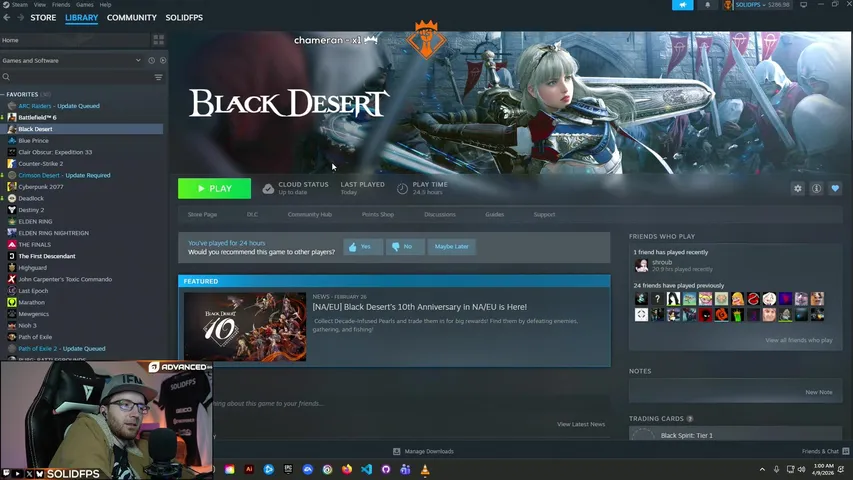The width and height of the screenshot is (853, 480).
Task: Expand the Games and Software dropdown
Action: tap(138, 60)
